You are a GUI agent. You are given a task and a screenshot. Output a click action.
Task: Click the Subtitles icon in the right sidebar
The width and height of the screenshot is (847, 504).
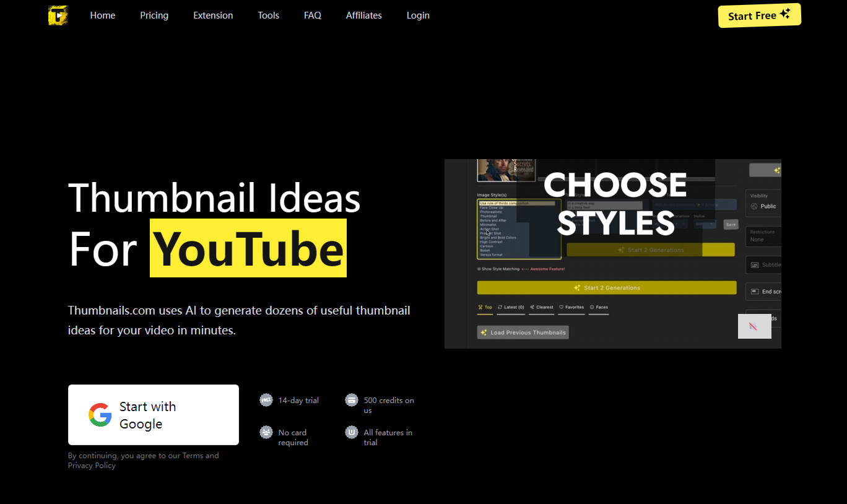(x=754, y=264)
